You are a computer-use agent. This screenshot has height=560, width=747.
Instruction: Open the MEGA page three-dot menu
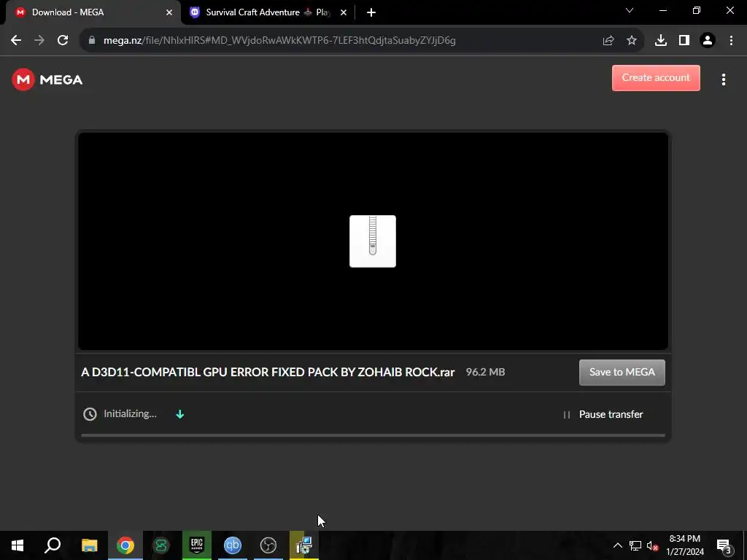[x=723, y=79]
